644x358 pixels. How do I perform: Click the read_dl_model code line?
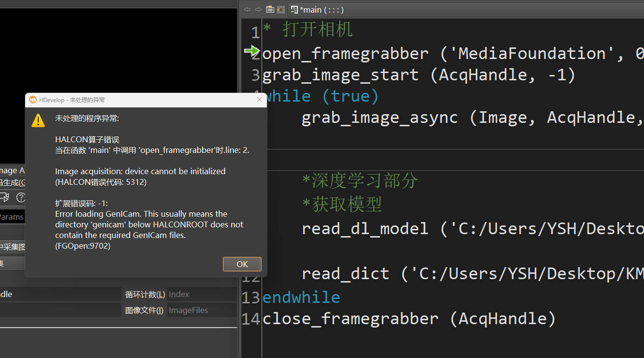[473, 228]
